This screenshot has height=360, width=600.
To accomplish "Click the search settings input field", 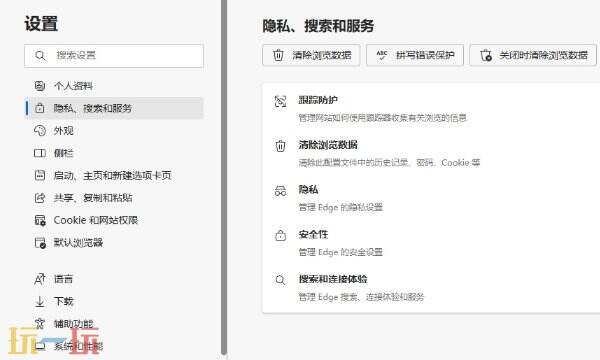I will [x=114, y=56].
